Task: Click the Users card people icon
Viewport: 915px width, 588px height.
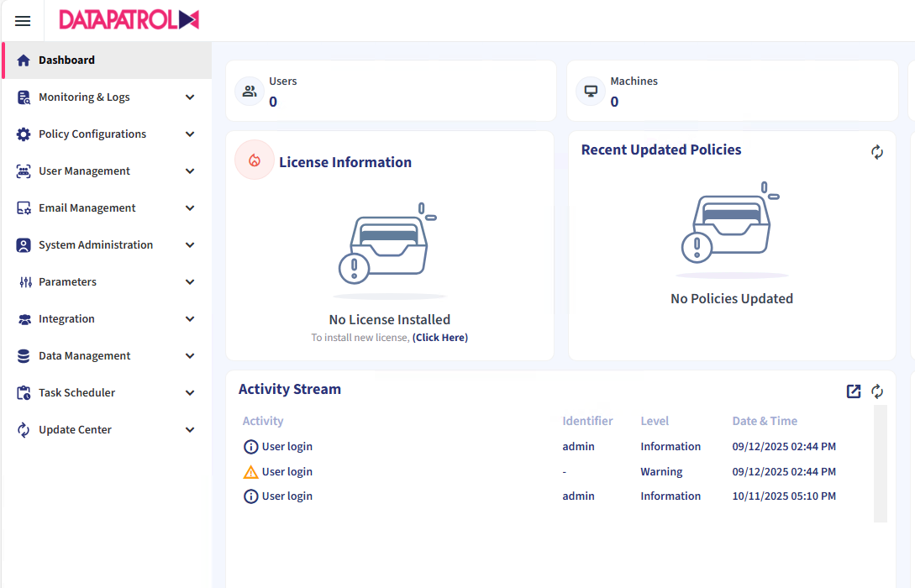Action: point(250,92)
